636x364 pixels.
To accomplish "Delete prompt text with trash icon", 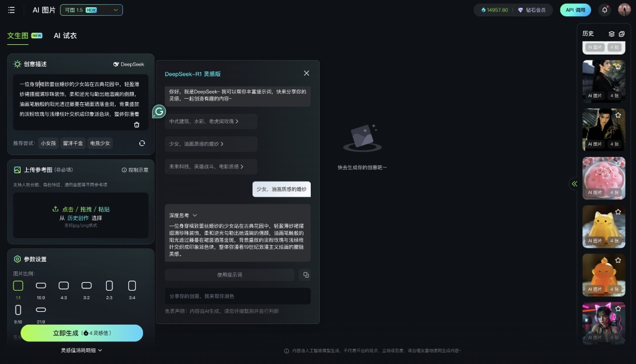I will click(137, 125).
